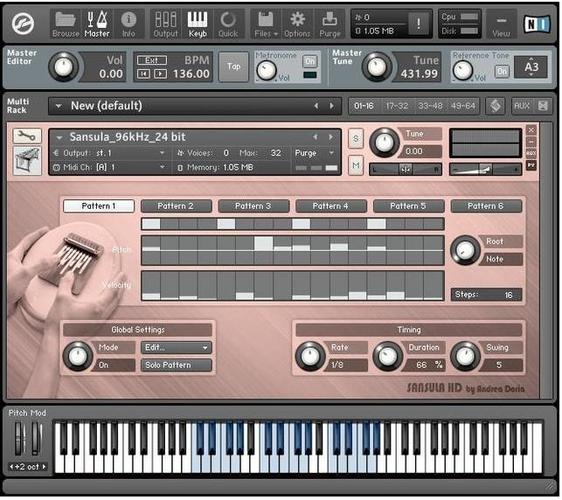The width and height of the screenshot is (562, 500).
Task: Click the Steps 16 field
Action: pyautogui.click(x=486, y=295)
